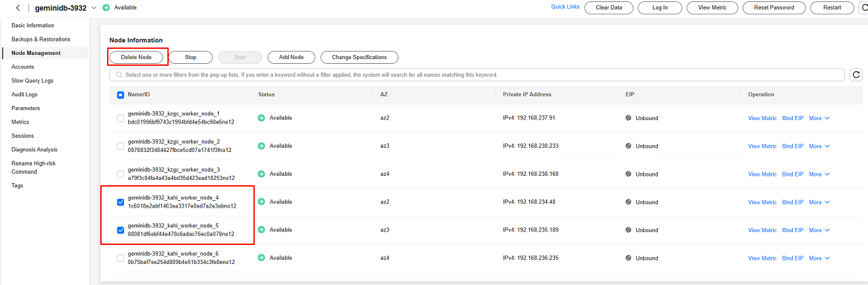The image size is (868, 285).
Task: Focus the node filter search field
Action: click(x=474, y=75)
